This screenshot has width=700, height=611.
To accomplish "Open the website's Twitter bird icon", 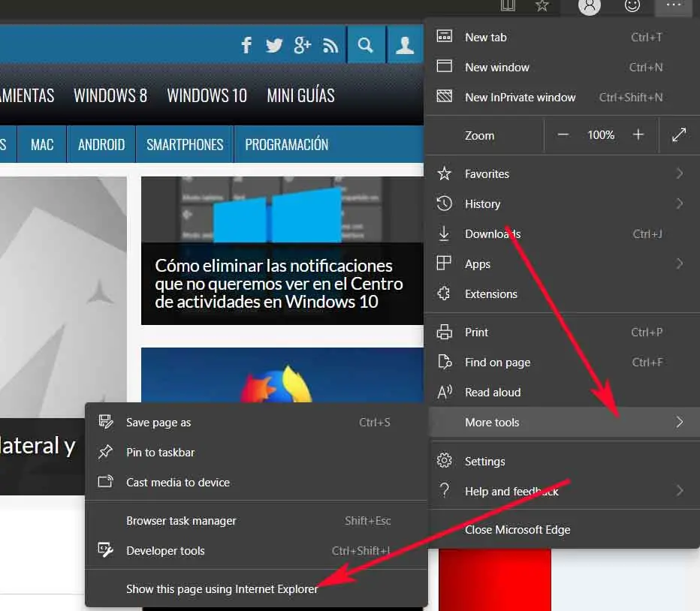I will pos(273,45).
